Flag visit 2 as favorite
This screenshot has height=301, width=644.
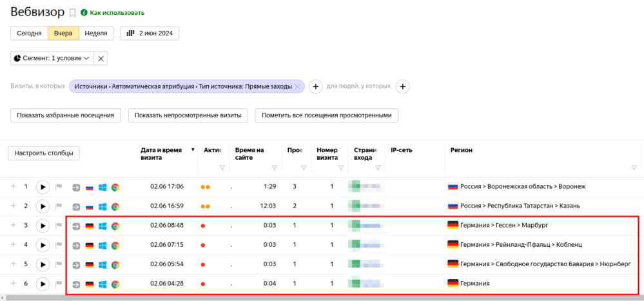(x=59, y=206)
